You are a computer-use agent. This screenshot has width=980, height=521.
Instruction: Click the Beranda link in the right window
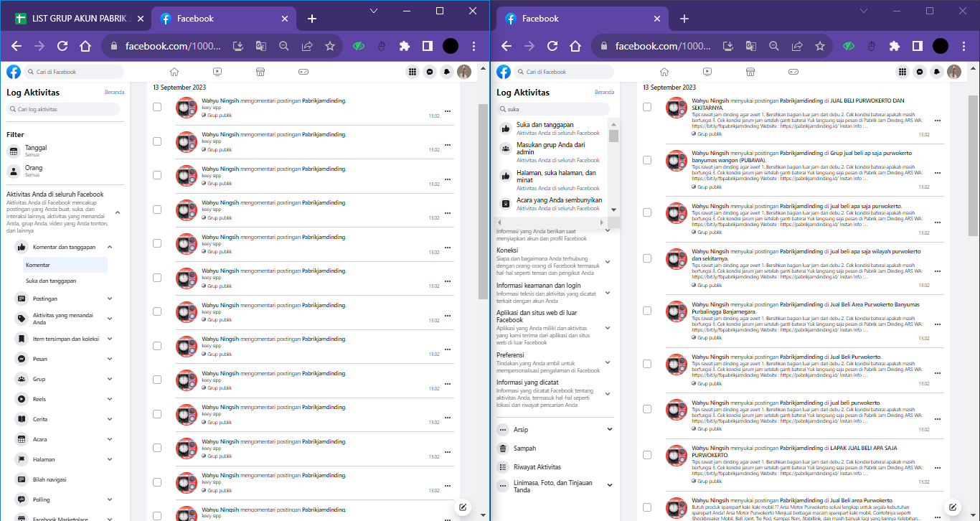click(x=604, y=92)
